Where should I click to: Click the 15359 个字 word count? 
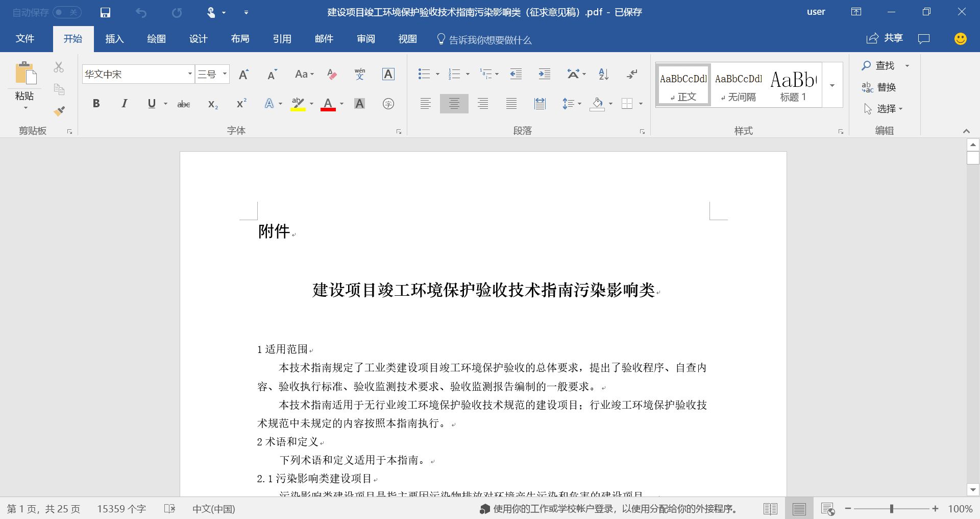coord(121,509)
